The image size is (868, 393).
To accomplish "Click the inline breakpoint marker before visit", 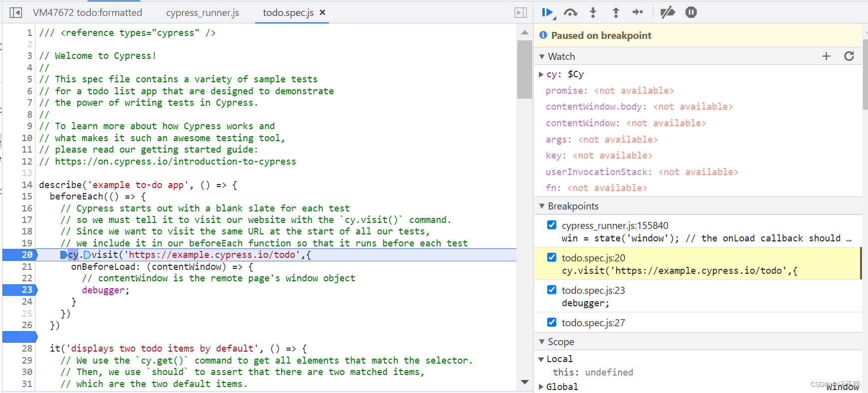I will (87, 255).
